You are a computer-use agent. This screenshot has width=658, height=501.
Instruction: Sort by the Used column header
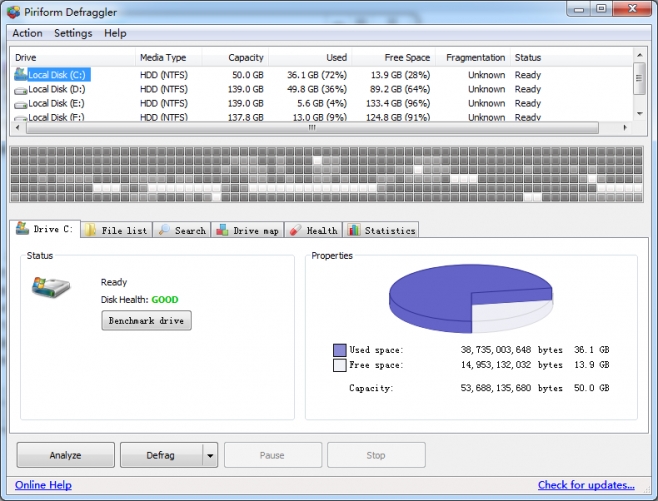310,57
